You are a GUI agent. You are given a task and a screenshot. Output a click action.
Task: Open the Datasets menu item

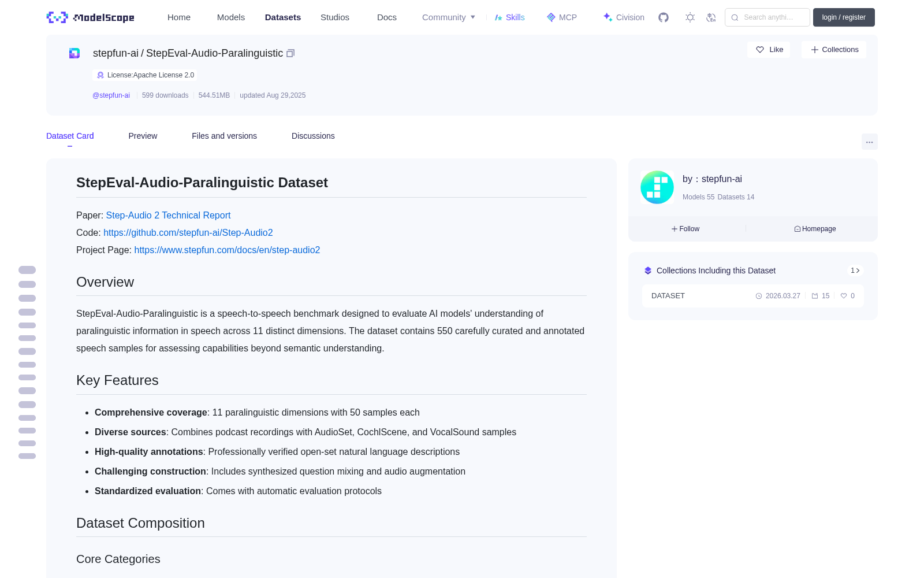[283, 17]
